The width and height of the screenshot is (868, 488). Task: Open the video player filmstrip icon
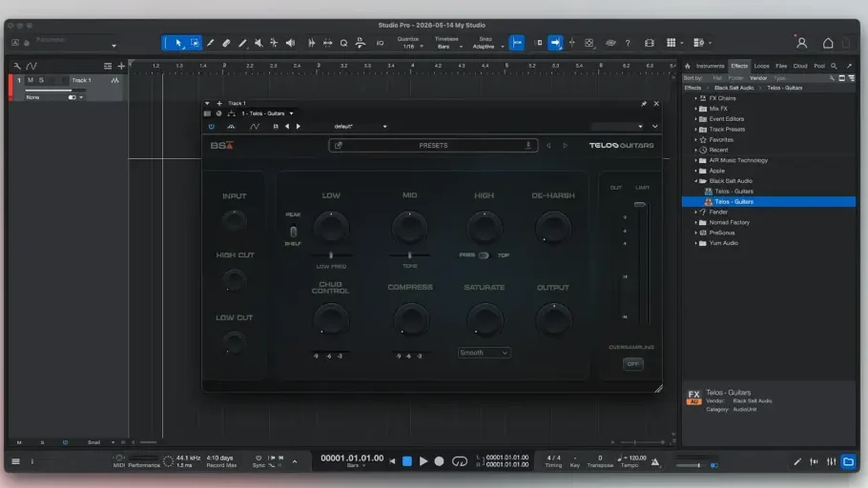point(650,43)
